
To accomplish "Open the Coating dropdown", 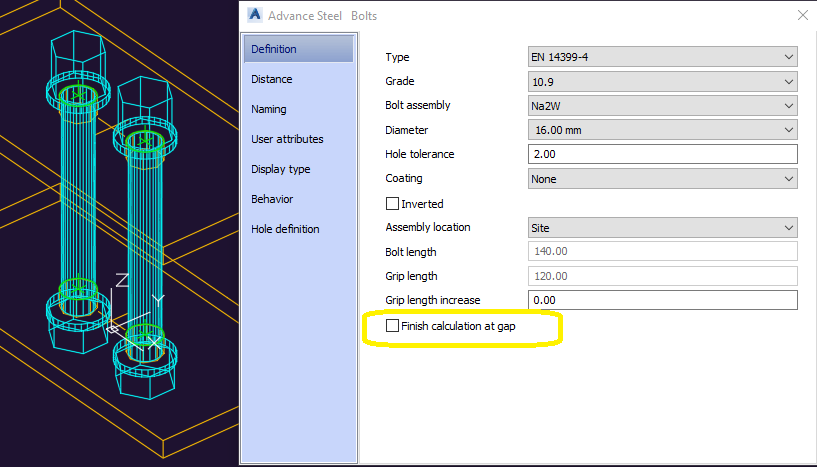I will coord(662,179).
